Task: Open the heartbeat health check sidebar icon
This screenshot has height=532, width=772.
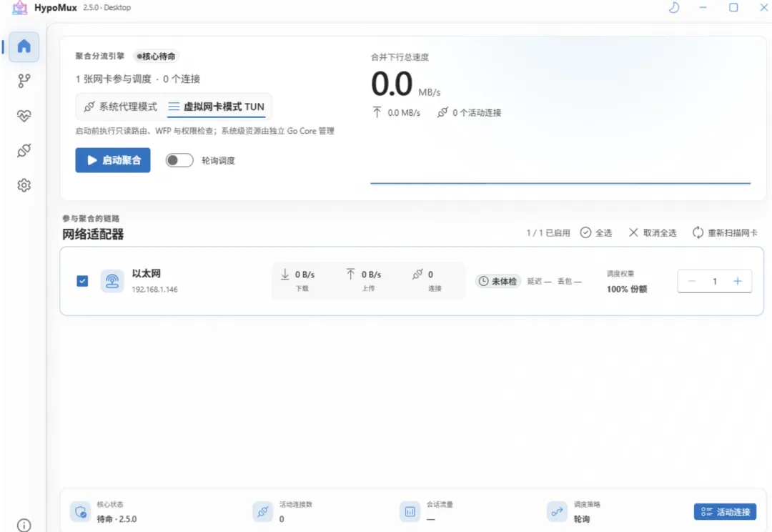Action: click(x=24, y=116)
